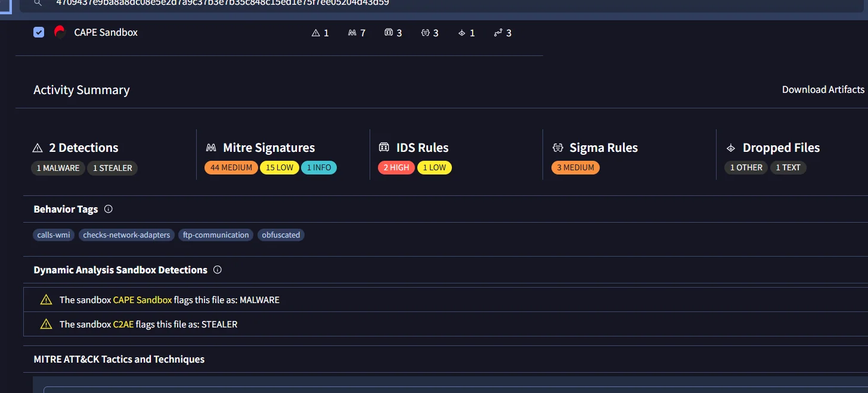
Task: Click the 44 MEDIUM Mitre badge
Action: [x=231, y=167]
